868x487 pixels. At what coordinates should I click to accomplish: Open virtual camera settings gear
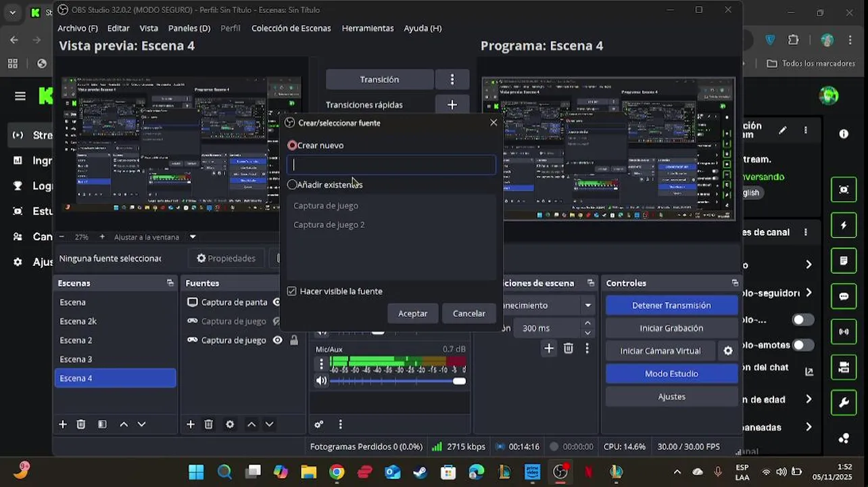[728, 351]
